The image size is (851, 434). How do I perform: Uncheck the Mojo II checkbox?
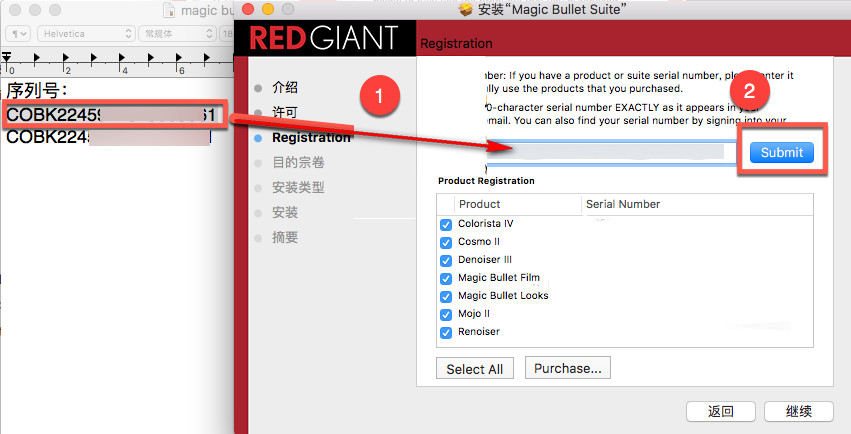446,315
